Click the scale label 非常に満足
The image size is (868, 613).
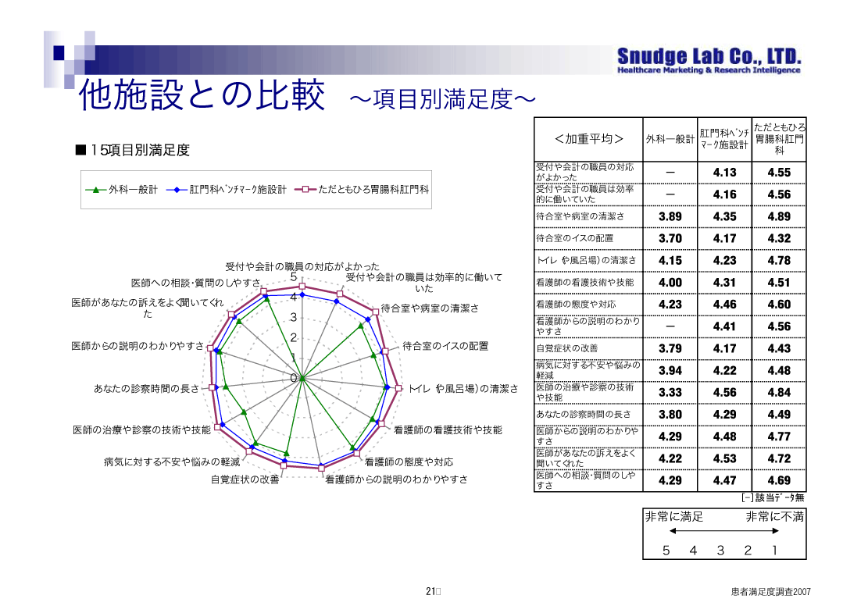coord(674,517)
